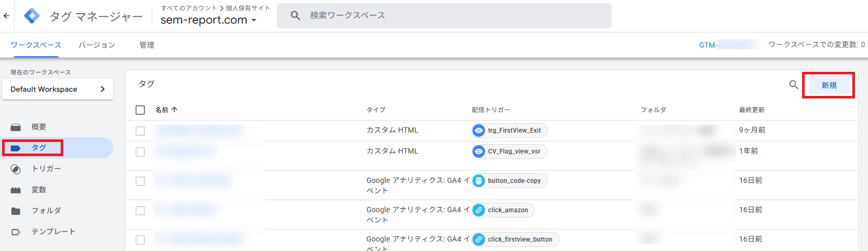The width and height of the screenshot is (868, 251).
Task: Check the button_code-copy row checkbox
Action: pyautogui.click(x=140, y=181)
